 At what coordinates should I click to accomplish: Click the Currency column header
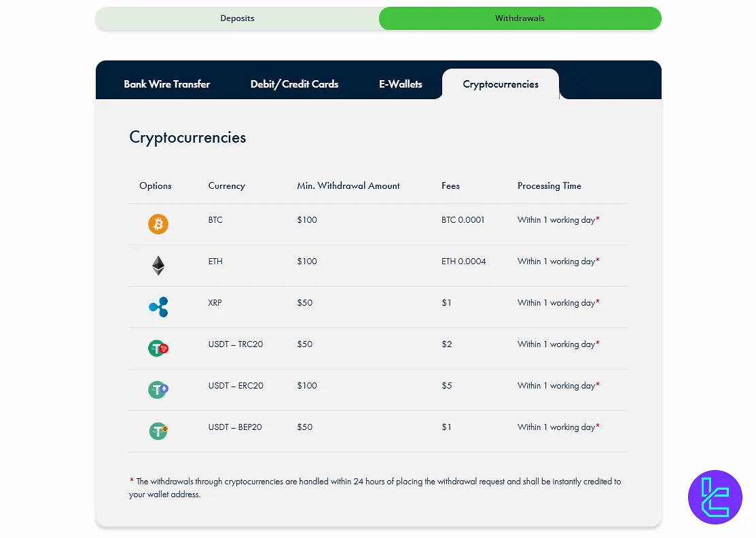[227, 185]
